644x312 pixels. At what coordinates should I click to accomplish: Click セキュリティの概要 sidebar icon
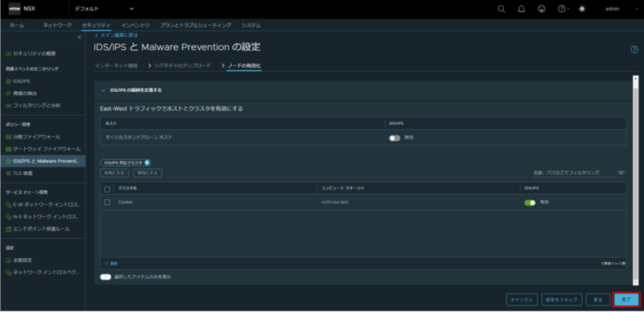click(x=8, y=54)
